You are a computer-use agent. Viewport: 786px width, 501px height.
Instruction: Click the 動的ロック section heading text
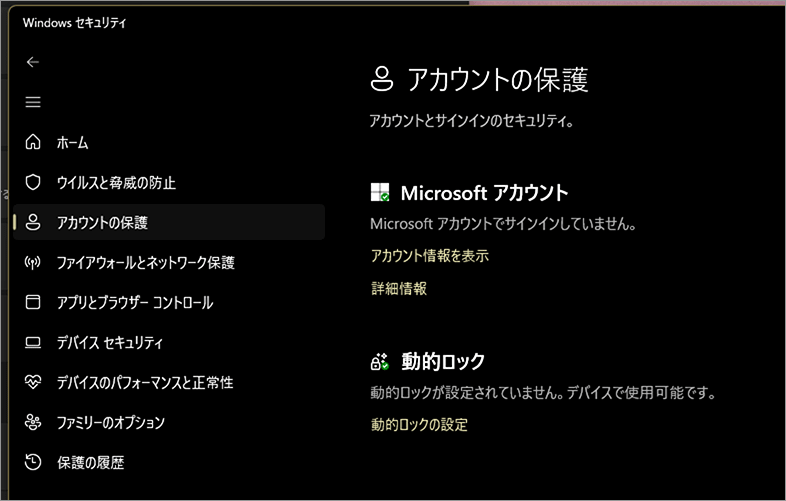443,361
